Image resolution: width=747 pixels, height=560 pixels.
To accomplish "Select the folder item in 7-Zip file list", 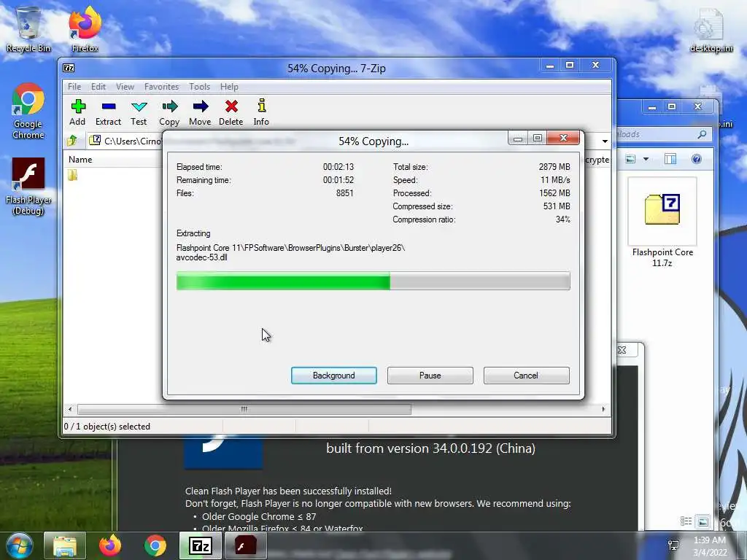I will [72, 175].
